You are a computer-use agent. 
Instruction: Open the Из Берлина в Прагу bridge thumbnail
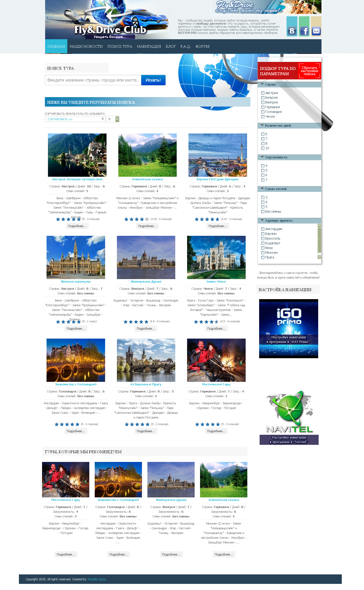[x=146, y=360]
